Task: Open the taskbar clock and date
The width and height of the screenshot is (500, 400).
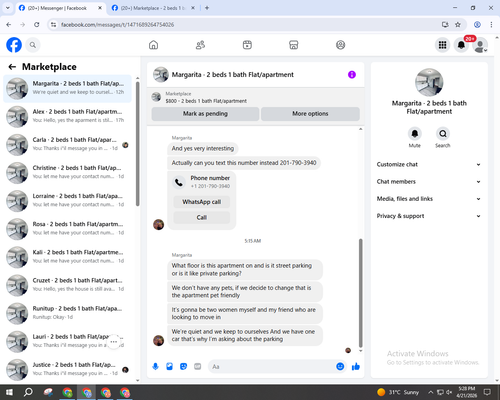Action: 466,392
